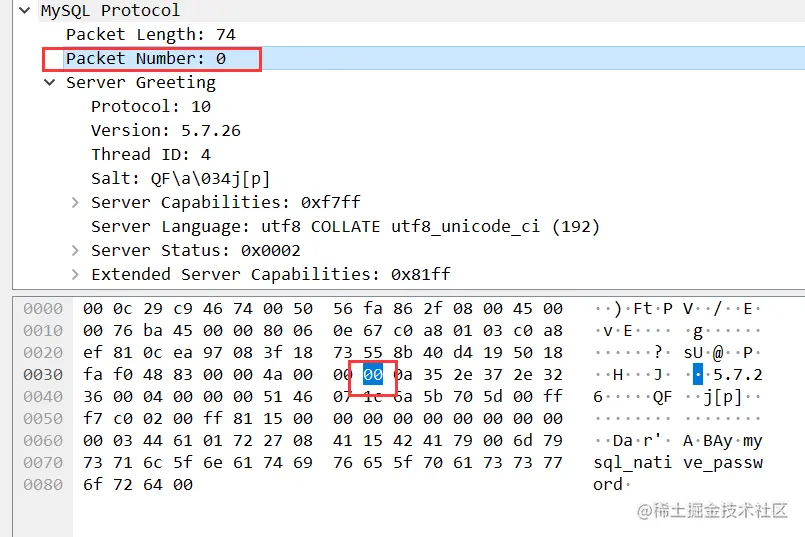Click ASCII text 'j[p]' in row 0040

pos(723,397)
